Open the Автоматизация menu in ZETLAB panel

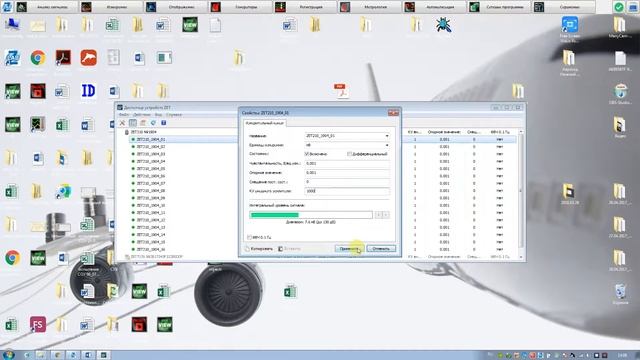pos(434,7)
